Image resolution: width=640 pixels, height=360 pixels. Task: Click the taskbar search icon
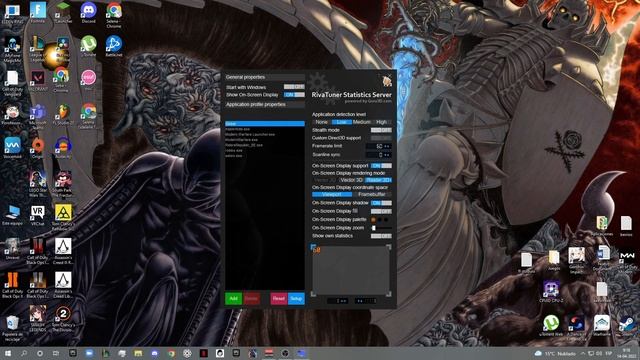coord(24,353)
